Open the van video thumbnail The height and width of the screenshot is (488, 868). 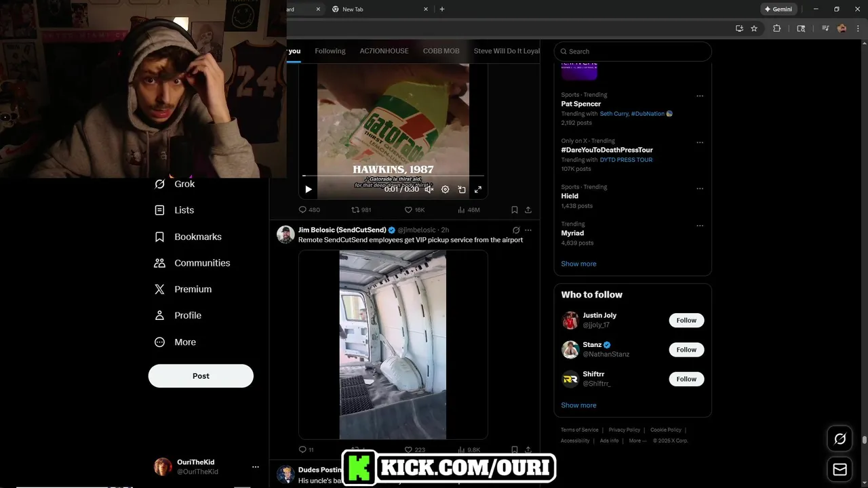point(393,344)
